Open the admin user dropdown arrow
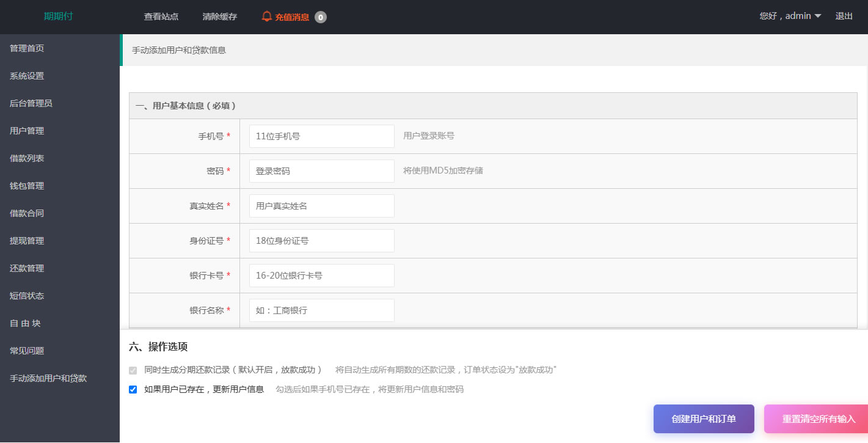Viewport: 868px width, 443px height. pyautogui.click(x=818, y=16)
